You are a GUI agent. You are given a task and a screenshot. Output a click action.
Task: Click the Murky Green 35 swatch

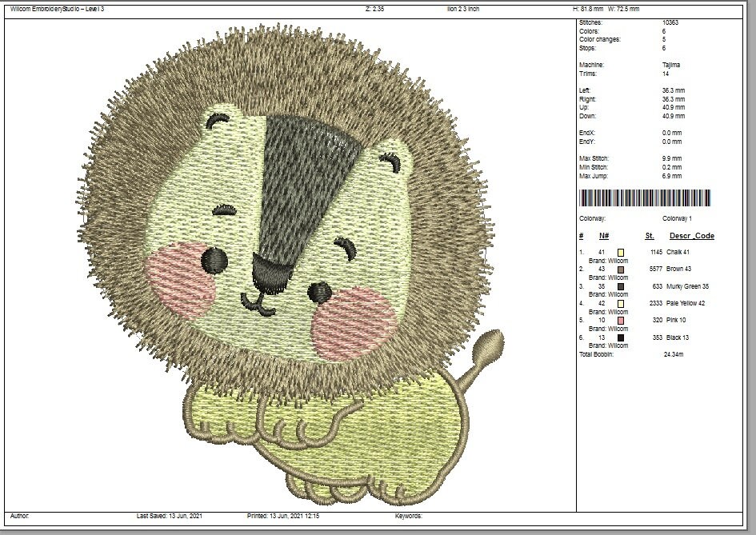click(621, 287)
